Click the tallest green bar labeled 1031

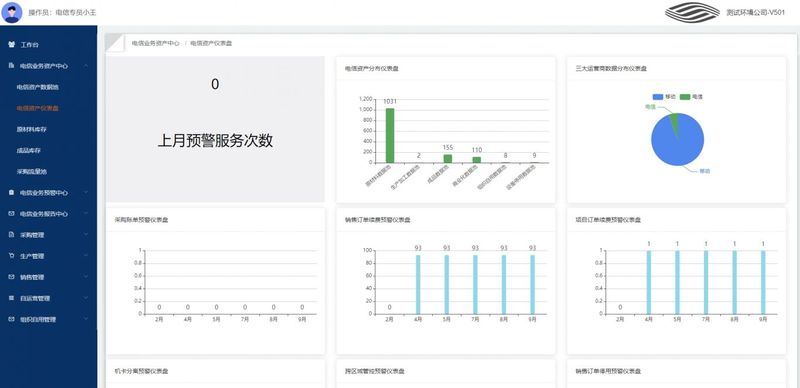point(390,135)
